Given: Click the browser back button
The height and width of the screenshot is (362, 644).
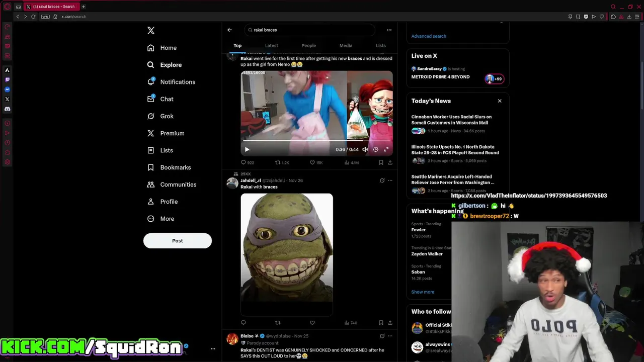Looking at the screenshot, I should [x=18, y=17].
